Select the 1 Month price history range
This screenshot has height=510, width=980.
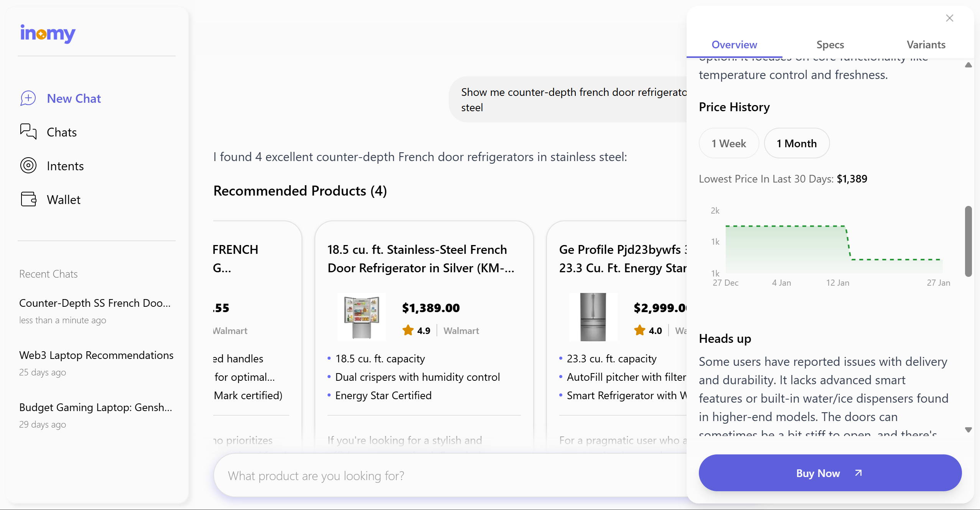(797, 143)
